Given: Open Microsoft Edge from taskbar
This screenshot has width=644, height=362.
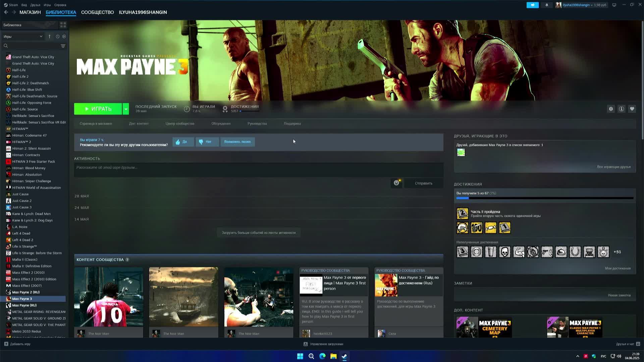Looking at the screenshot, I should (x=322, y=356).
